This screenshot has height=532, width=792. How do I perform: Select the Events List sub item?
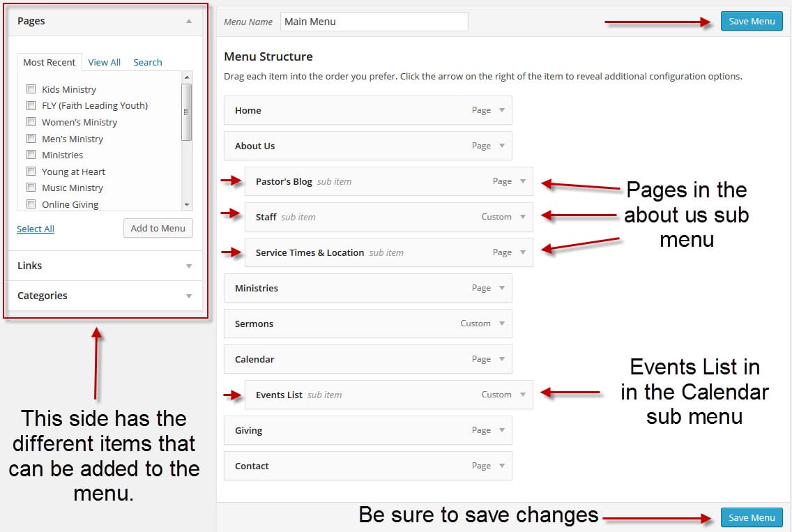(x=389, y=395)
